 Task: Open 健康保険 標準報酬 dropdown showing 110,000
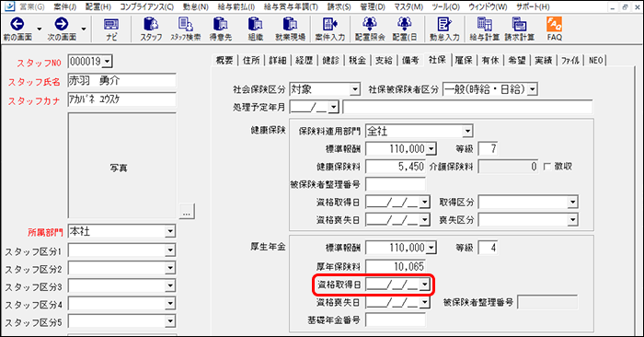(x=431, y=149)
